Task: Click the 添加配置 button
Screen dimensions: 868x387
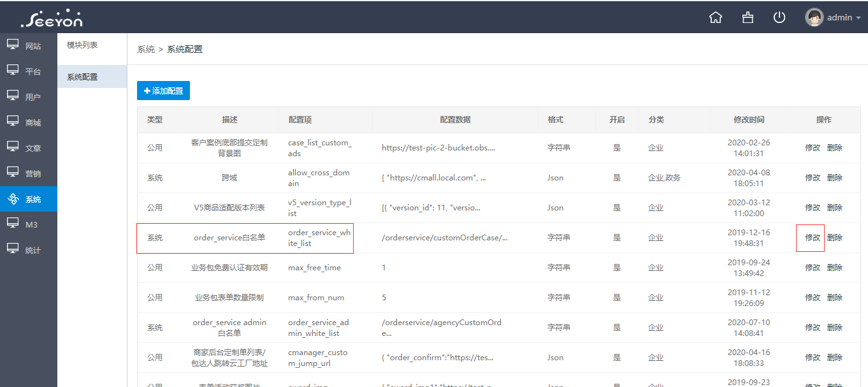Action: tap(163, 91)
